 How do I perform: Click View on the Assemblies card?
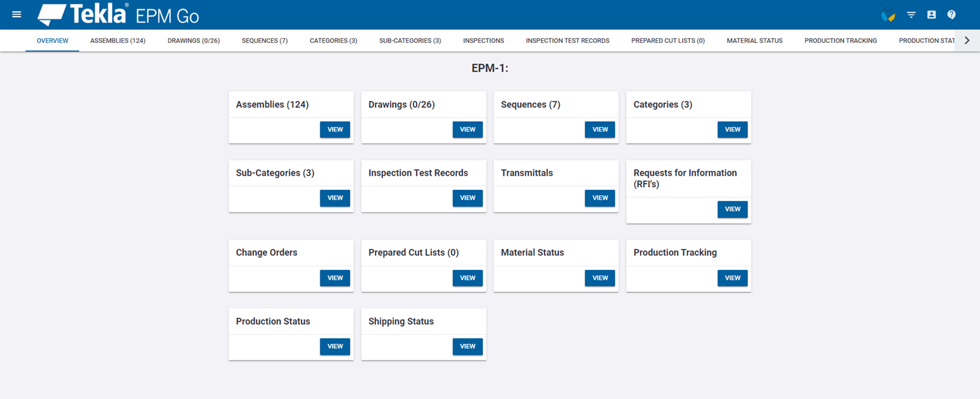click(x=335, y=130)
